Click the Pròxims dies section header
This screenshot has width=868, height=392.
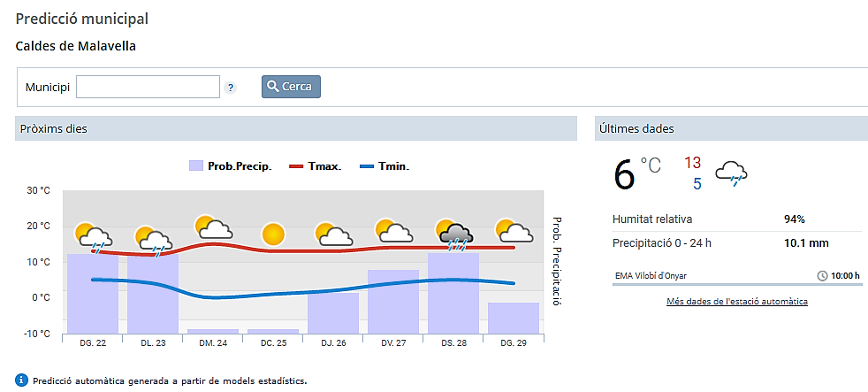coord(296,129)
